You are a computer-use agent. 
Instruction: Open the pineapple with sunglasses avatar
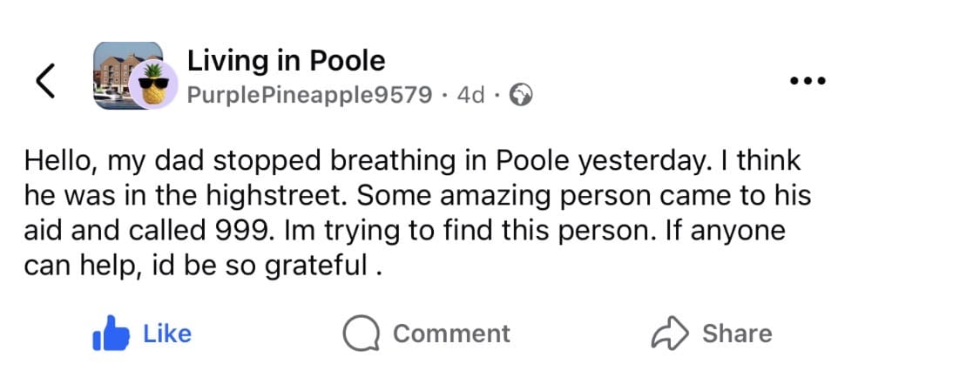(x=153, y=88)
